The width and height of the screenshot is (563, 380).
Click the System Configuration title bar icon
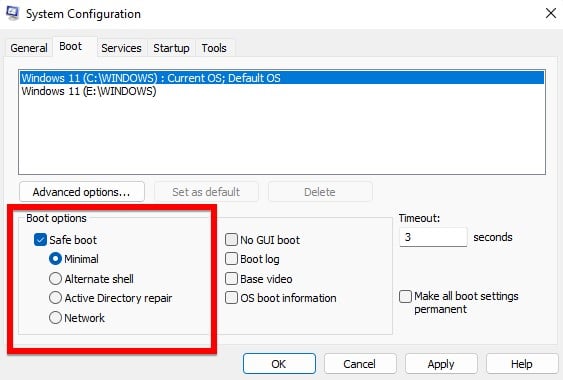13,14
